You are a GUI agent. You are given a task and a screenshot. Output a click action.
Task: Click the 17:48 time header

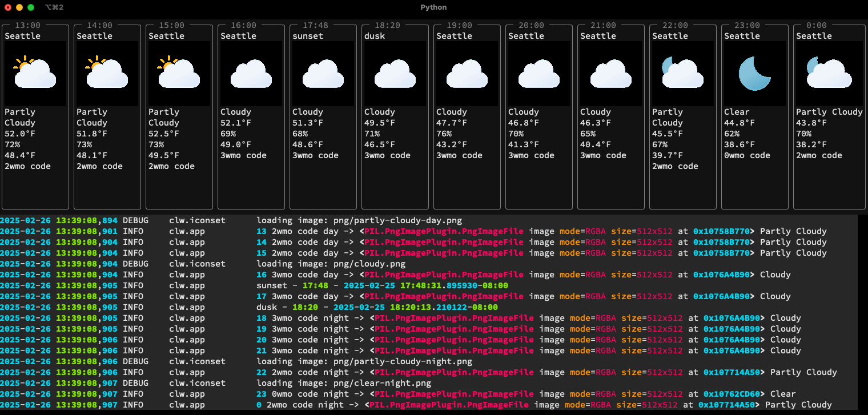315,25
